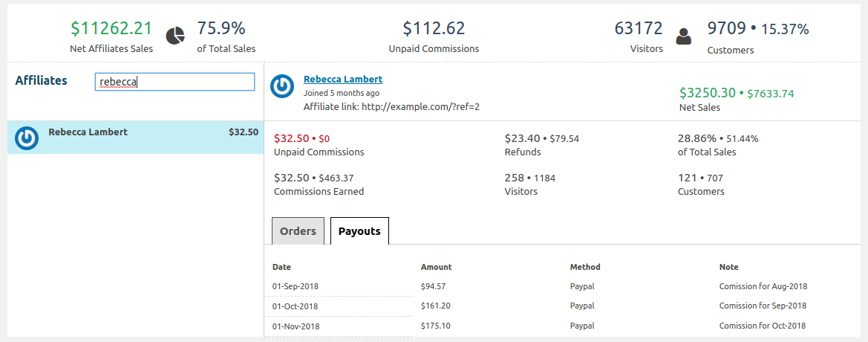Click the large avatar in affiliate details header
The width and height of the screenshot is (868, 342).
pos(282,86)
